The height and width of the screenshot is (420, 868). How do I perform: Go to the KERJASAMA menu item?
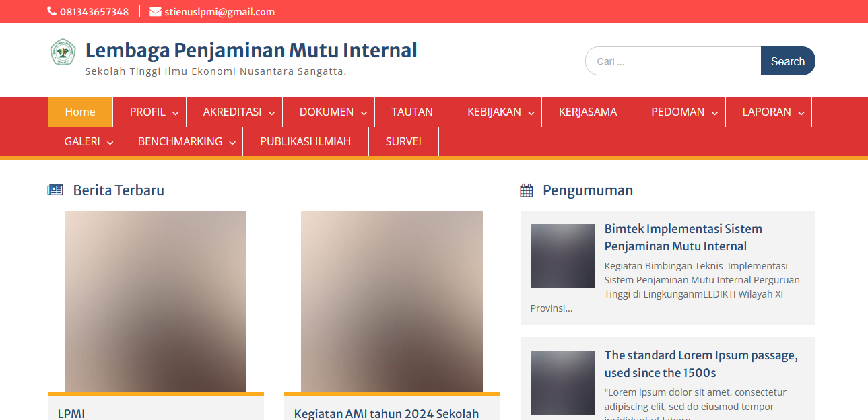tap(588, 112)
